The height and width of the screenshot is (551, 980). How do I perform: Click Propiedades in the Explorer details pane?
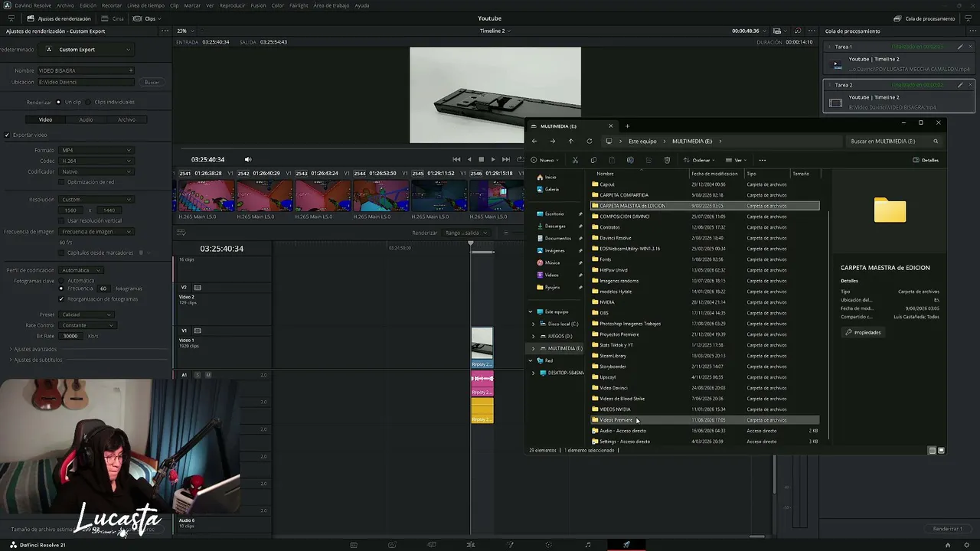coord(864,332)
